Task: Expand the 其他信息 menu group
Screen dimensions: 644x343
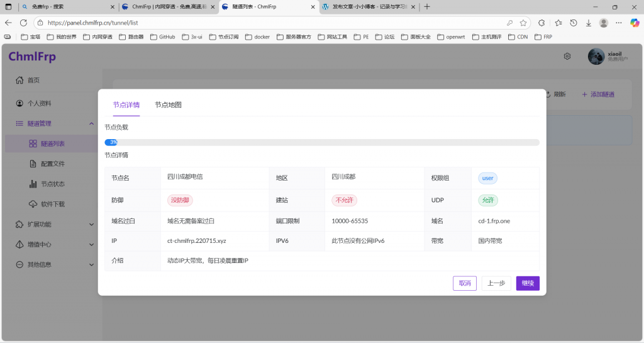Action: [x=91, y=264]
